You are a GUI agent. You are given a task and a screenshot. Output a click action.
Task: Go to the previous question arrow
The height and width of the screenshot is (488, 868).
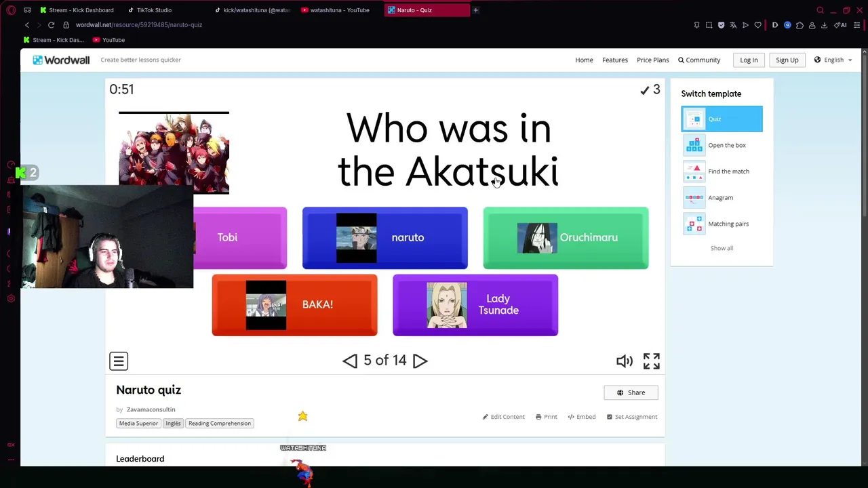pos(350,361)
